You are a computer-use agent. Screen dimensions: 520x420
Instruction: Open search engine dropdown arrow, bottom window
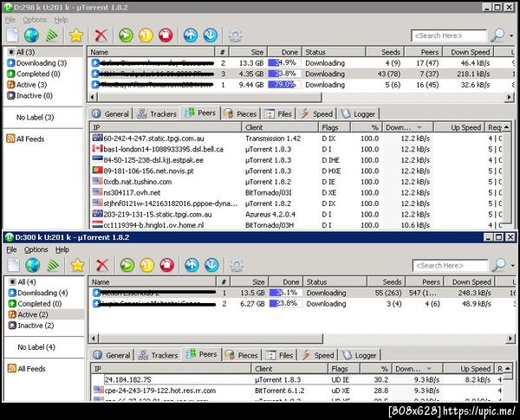513,266
